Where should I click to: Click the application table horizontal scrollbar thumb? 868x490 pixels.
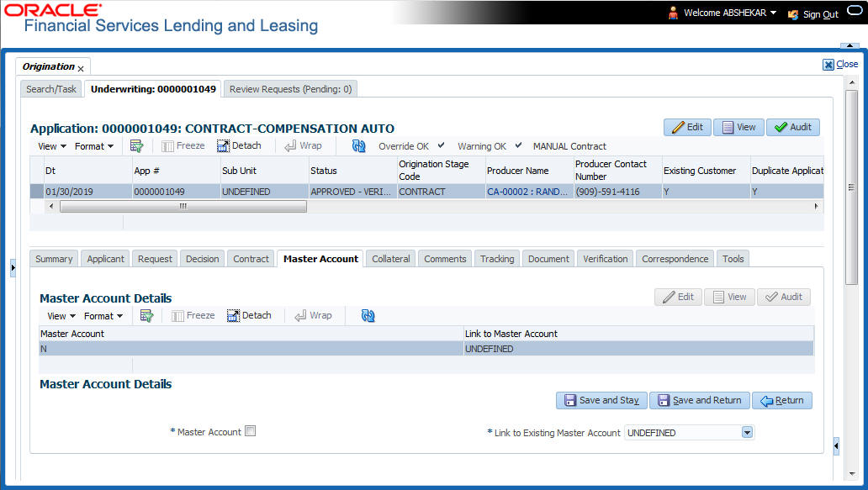[x=183, y=206]
